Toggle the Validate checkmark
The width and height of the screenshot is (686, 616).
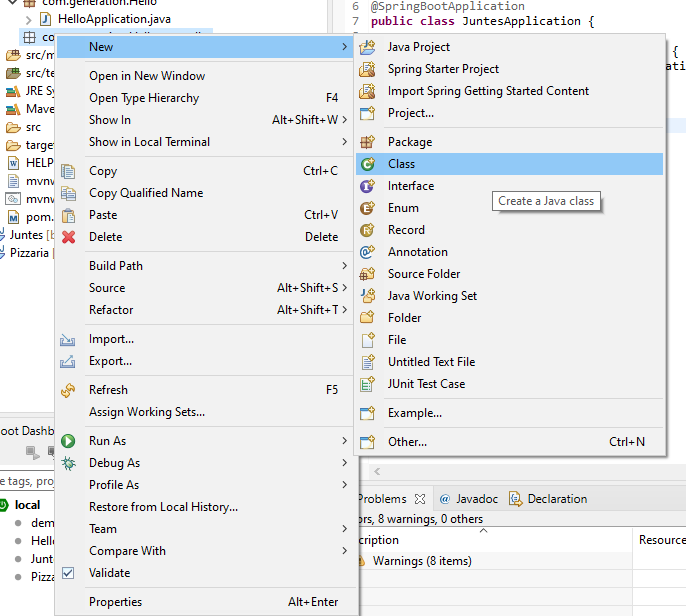pos(68,573)
